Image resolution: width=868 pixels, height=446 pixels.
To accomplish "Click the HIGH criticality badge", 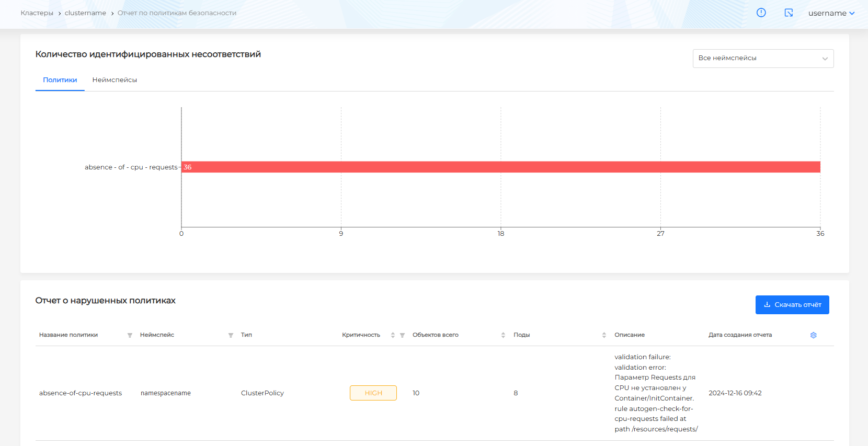I will click(373, 393).
